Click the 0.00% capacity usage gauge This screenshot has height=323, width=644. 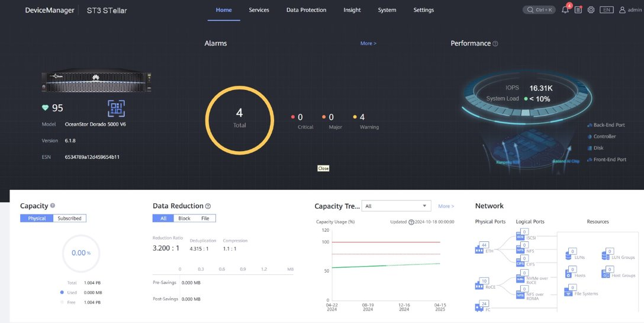point(81,253)
